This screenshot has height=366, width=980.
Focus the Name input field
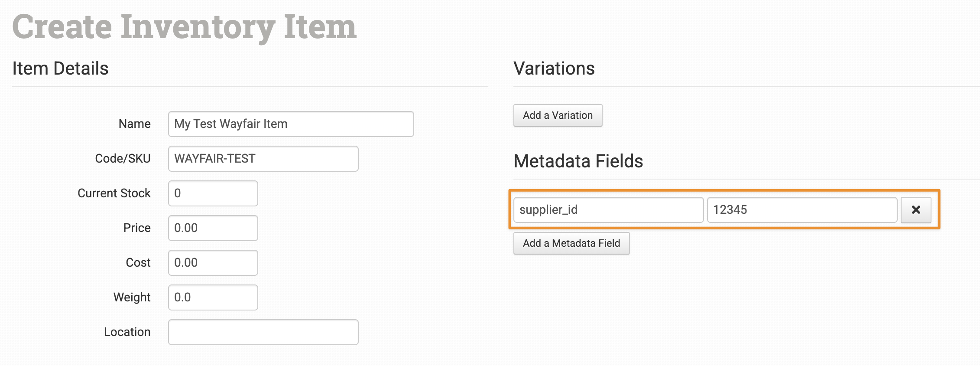point(291,124)
